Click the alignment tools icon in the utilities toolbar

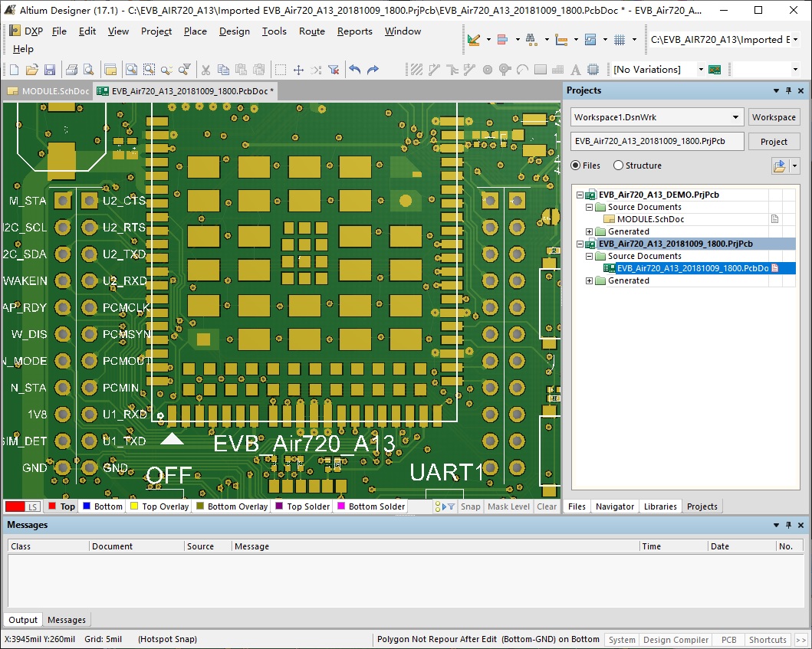(x=502, y=39)
